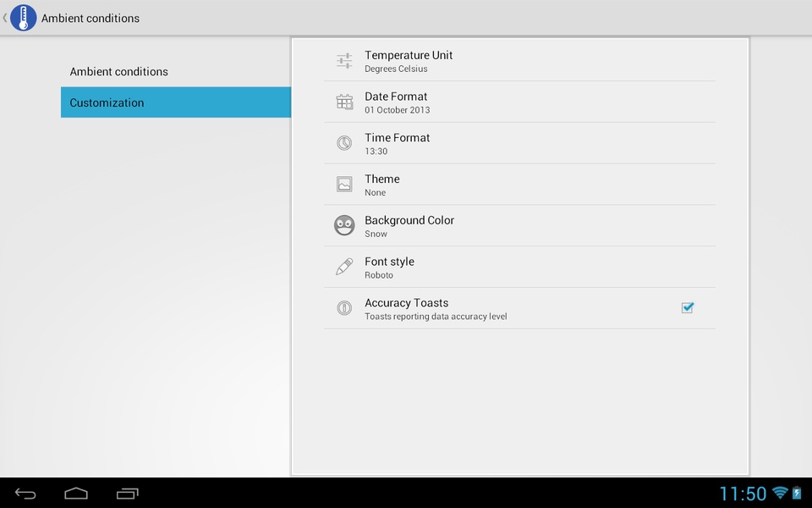This screenshot has height=508, width=812.
Task: Open the Font style setting
Action: coord(519,267)
